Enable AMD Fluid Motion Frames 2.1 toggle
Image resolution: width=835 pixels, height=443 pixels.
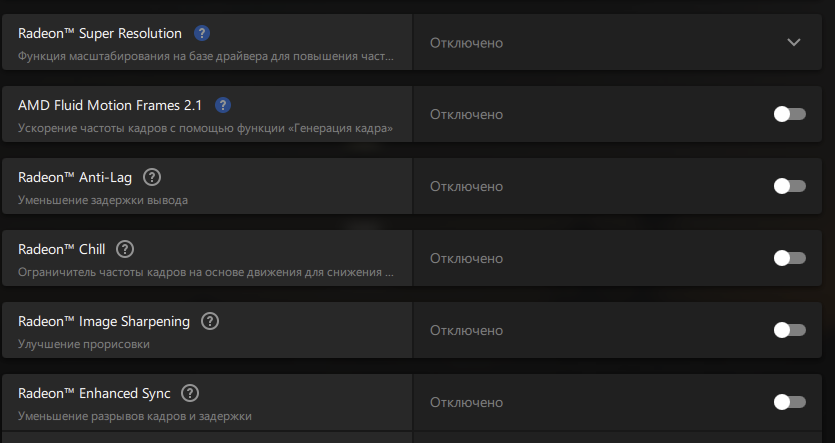pyautogui.click(x=790, y=114)
